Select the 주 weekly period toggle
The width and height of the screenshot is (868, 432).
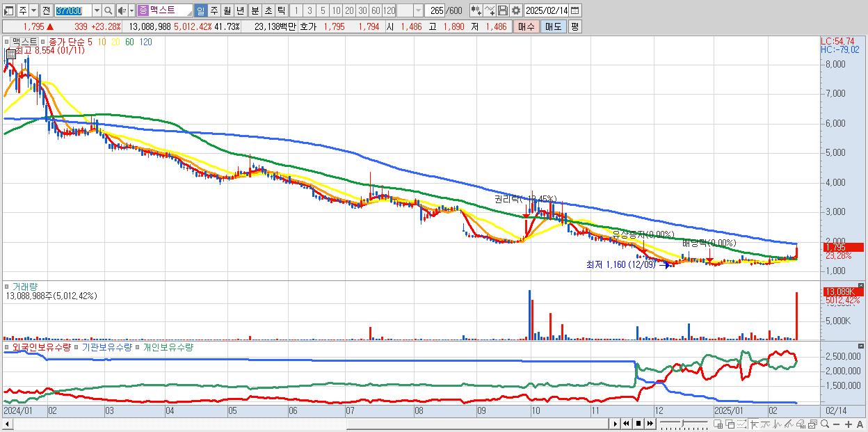[214, 10]
